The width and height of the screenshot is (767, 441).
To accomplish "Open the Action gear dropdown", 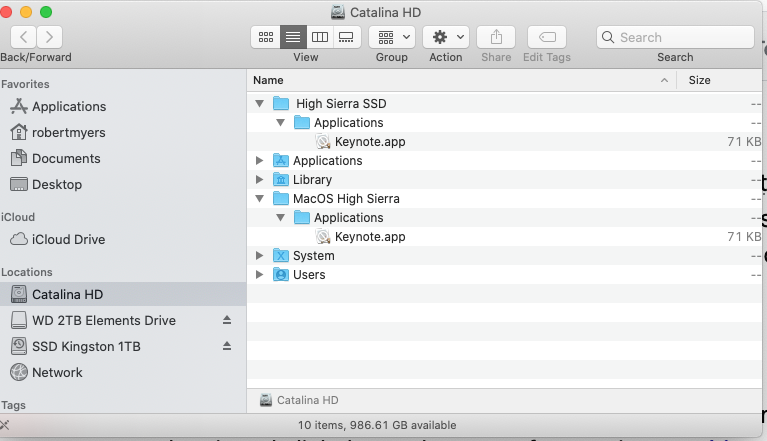I will coord(445,37).
